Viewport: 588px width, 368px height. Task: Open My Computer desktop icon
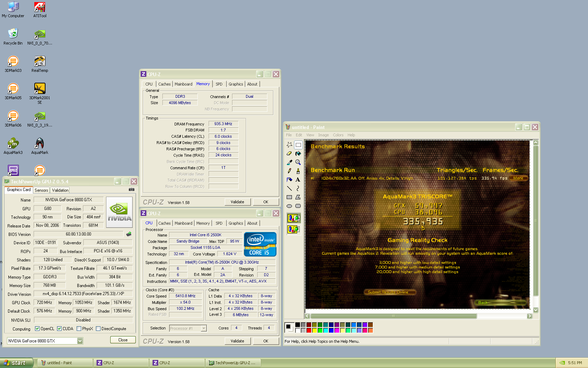(x=13, y=10)
